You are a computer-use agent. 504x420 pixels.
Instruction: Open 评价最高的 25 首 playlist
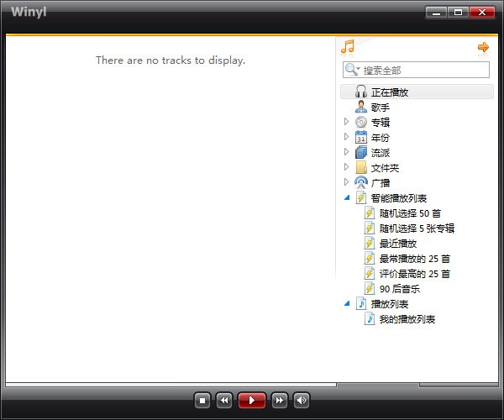pyautogui.click(x=407, y=274)
